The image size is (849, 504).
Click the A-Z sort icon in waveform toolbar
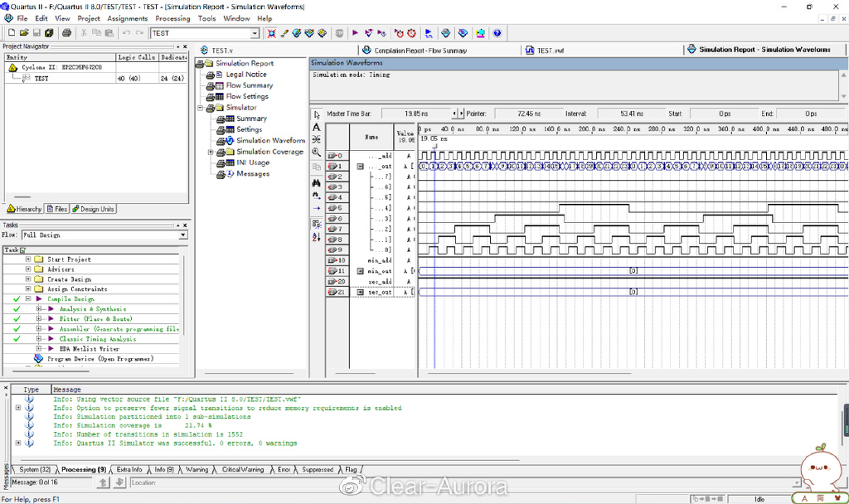(x=317, y=237)
